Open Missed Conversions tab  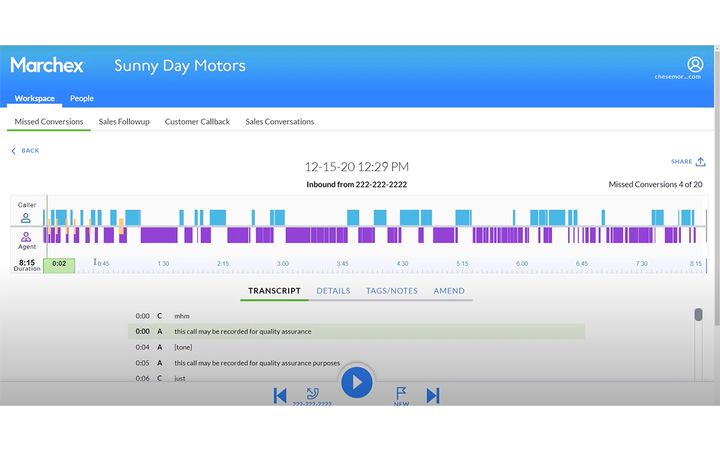[49, 122]
